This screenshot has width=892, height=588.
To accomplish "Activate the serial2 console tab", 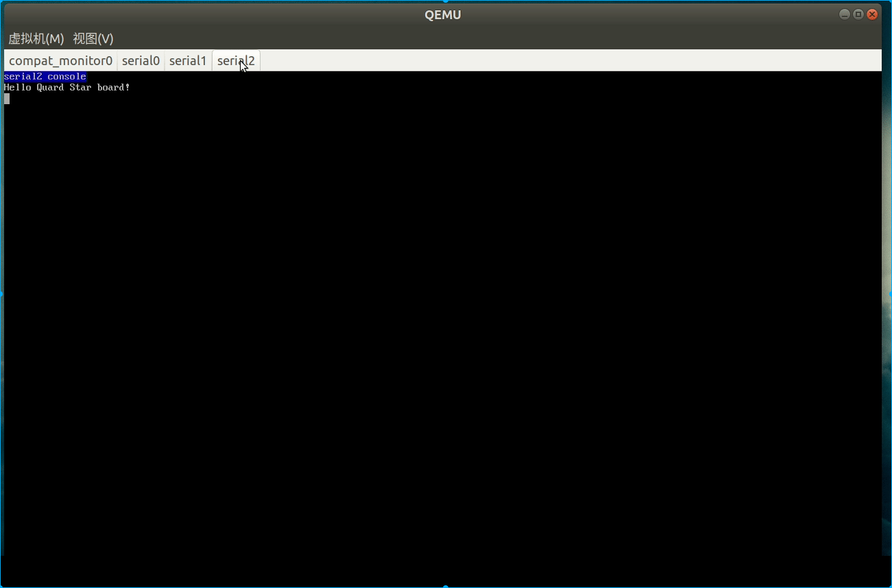I will pos(235,60).
